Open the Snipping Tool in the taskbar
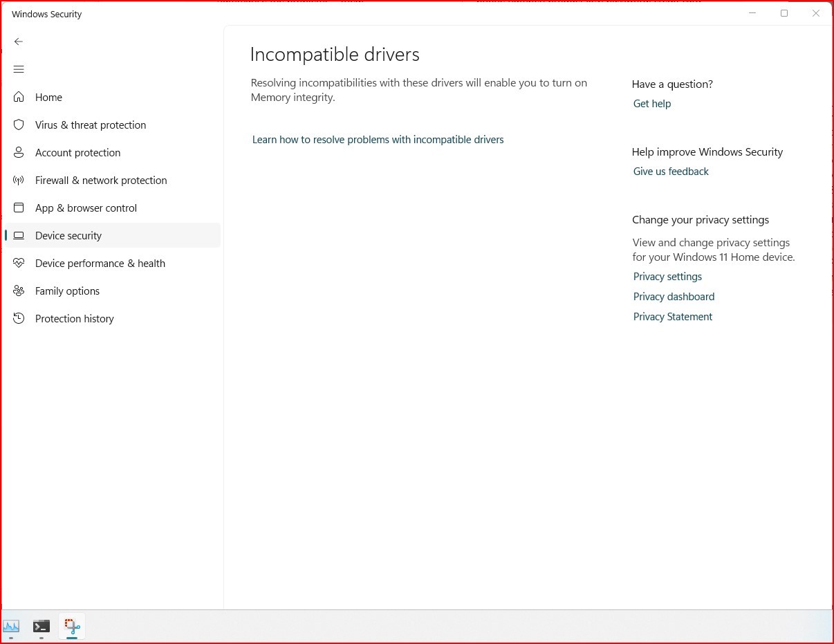834x644 pixels. [72, 627]
